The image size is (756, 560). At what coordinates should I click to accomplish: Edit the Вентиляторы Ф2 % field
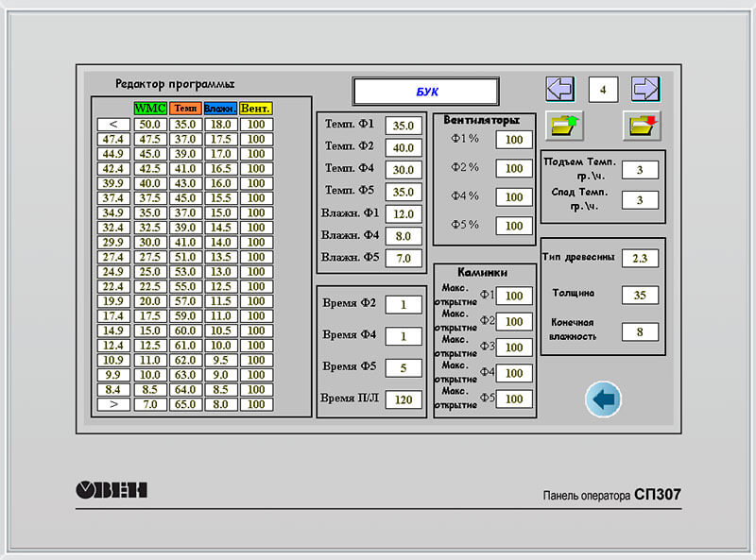tap(514, 168)
